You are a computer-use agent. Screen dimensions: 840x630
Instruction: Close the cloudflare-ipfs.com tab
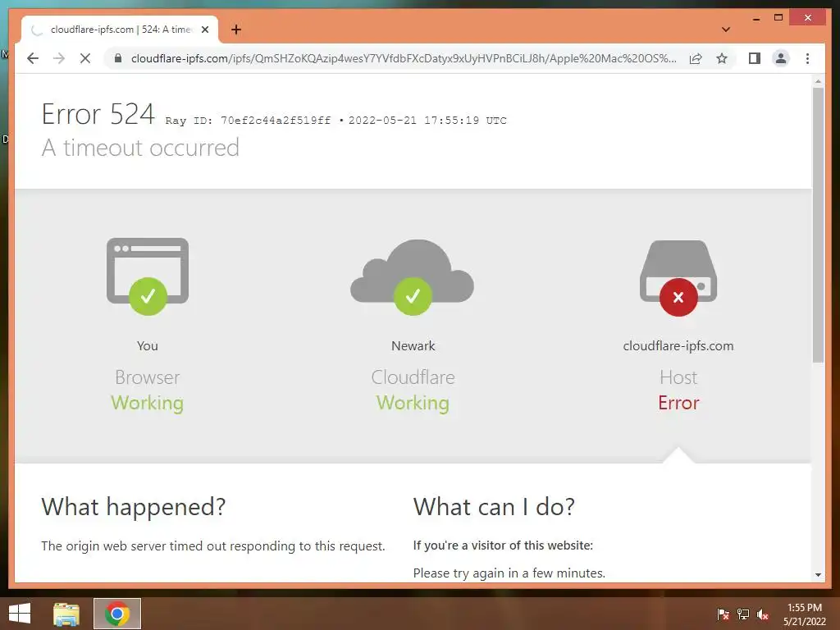pyautogui.click(x=204, y=30)
